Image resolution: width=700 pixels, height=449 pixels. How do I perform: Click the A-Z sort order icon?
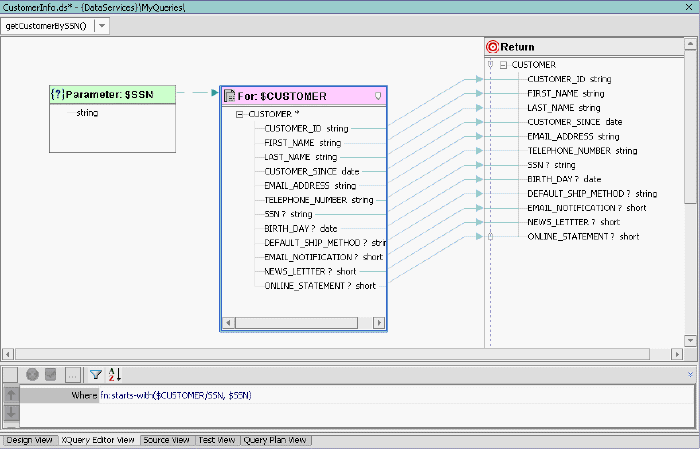114,374
